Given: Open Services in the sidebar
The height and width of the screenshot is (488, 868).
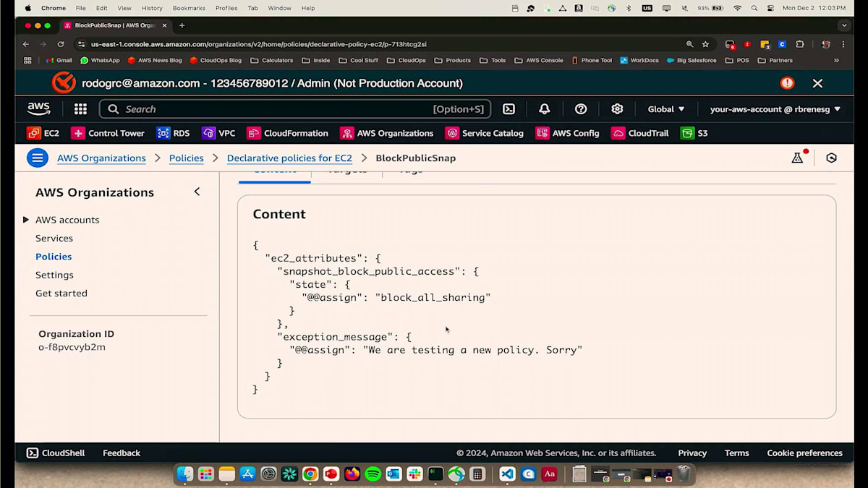Looking at the screenshot, I should [x=54, y=238].
